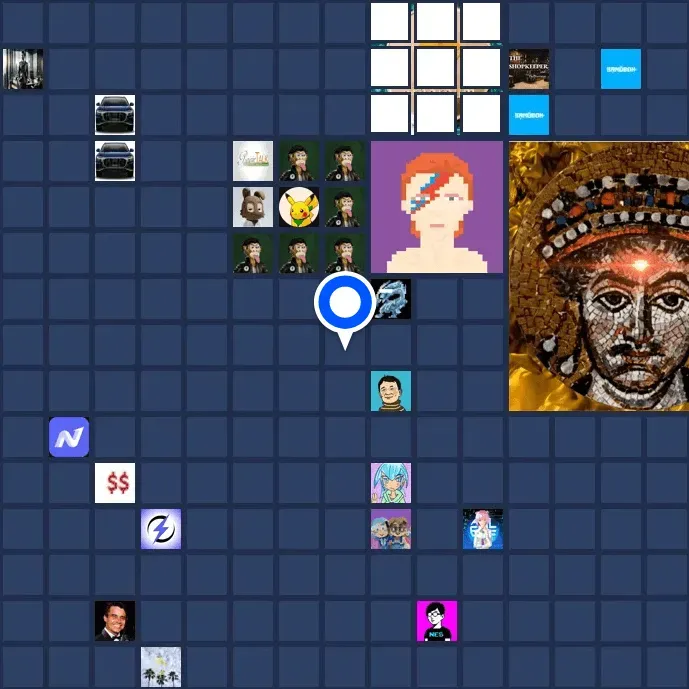The width and height of the screenshot is (689, 689).
Task: Click the palm trees tile
Action: click(161, 667)
